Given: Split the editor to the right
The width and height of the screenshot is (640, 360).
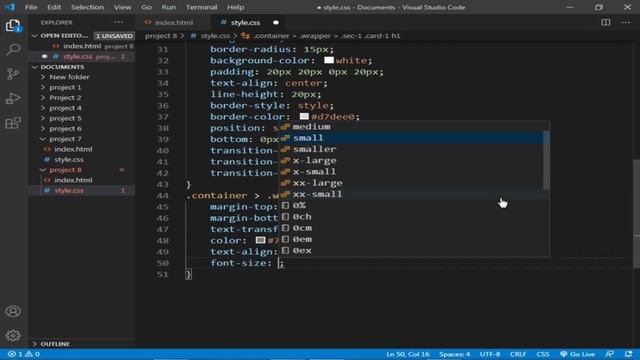Looking at the screenshot, I should [x=606, y=22].
